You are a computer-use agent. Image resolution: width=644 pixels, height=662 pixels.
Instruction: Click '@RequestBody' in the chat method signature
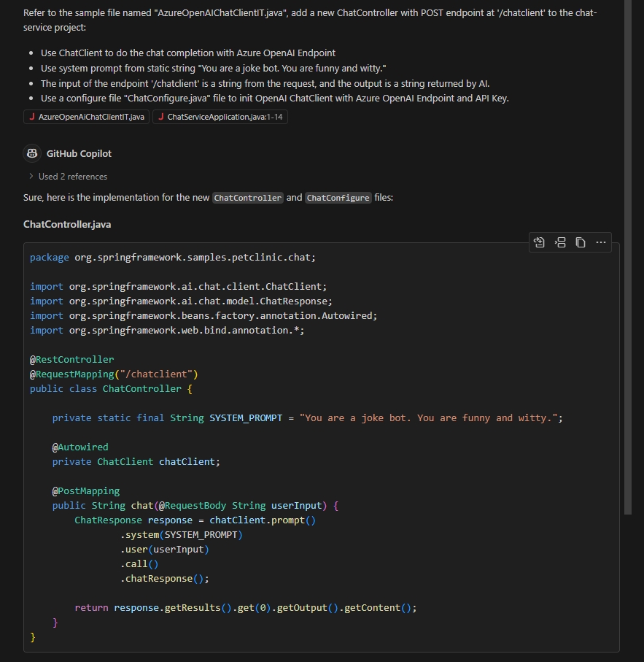pyautogui.click(x=193, y=505)
